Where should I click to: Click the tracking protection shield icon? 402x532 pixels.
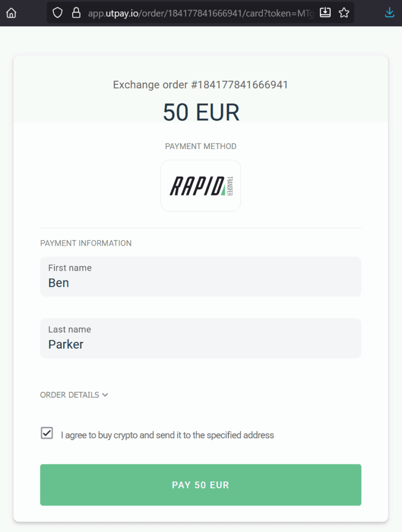click(x=57, y=12)
